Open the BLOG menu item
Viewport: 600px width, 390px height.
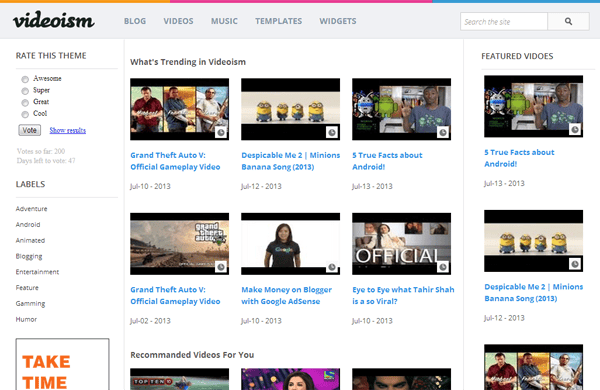tap(135, 21)
